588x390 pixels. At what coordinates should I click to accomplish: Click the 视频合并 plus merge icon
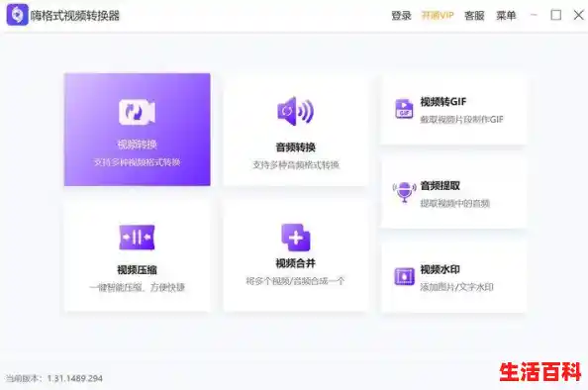point(296,238)
